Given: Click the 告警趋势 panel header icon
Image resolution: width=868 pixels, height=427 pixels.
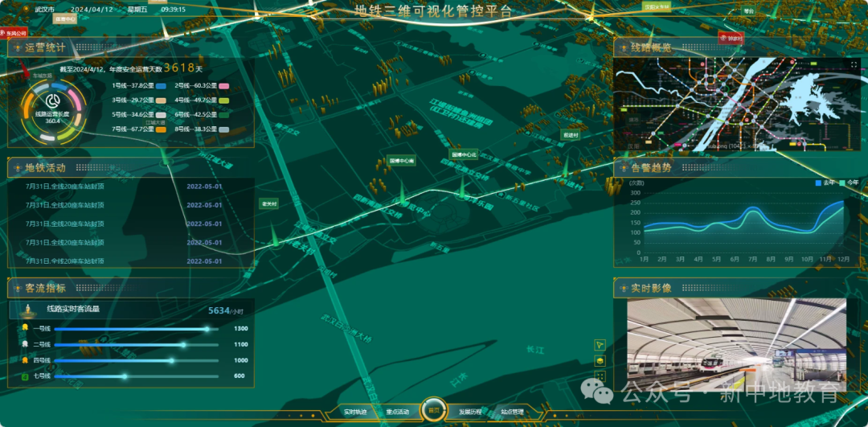Looking at the screenshot, I should (623, 168).
